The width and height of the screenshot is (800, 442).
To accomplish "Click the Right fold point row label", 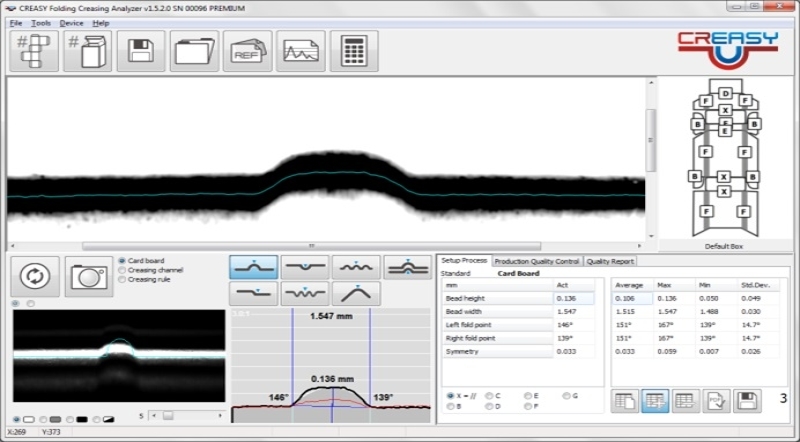I will 497,338.
